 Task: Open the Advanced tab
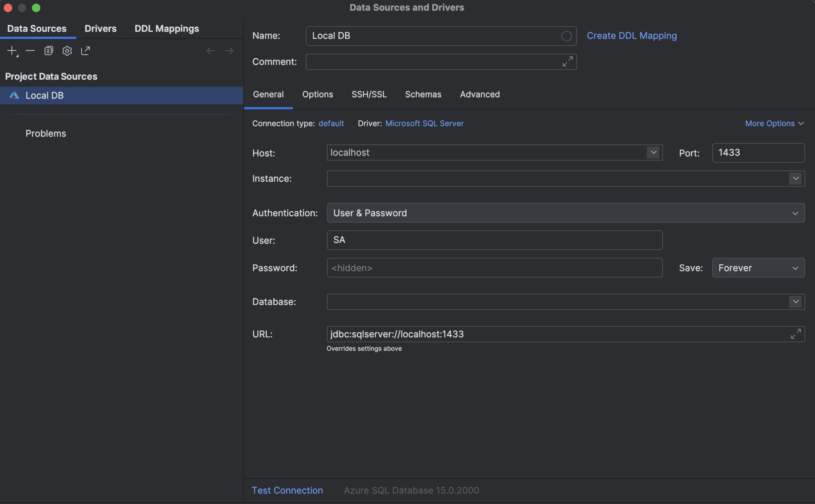point(480,95)
